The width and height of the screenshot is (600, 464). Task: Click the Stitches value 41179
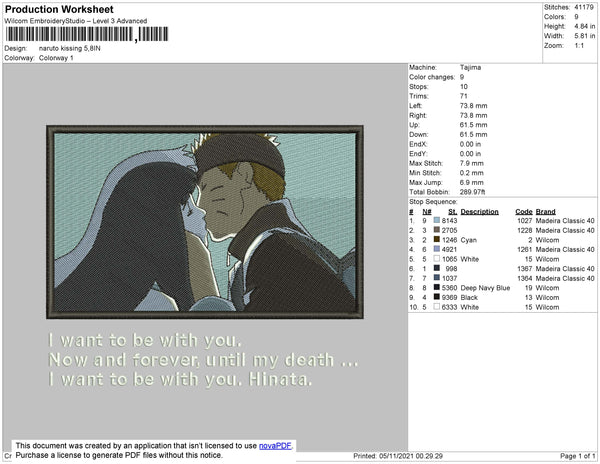[x=584, y=7]
